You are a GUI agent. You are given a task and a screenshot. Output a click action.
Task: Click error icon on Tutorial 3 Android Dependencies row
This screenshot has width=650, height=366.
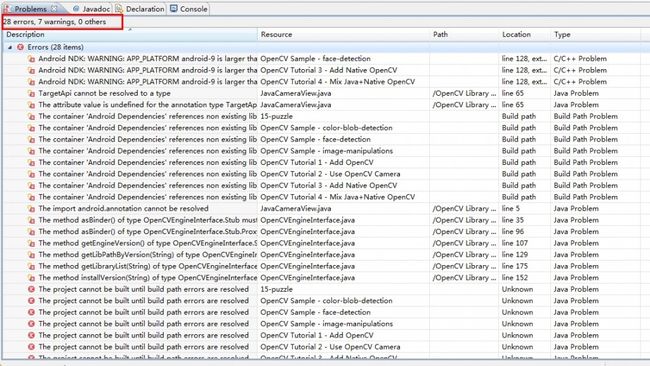pos(31,186)
